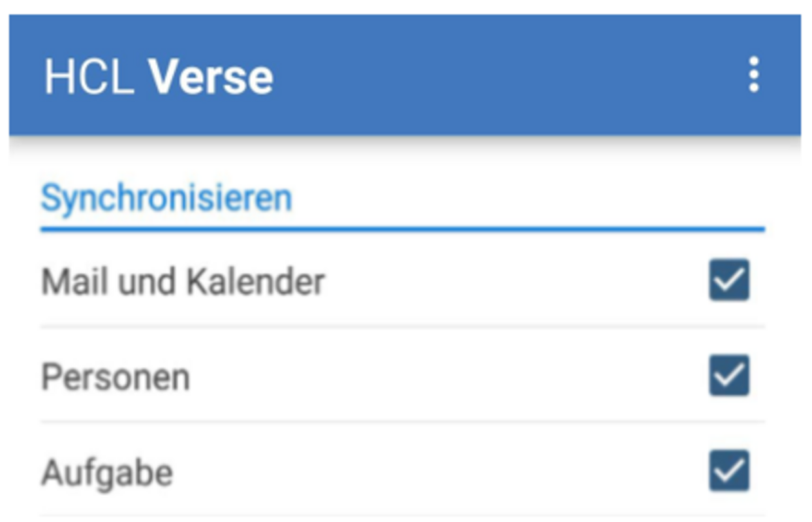Open the three-dot overflow menu
812x522 pixels.
753,74
